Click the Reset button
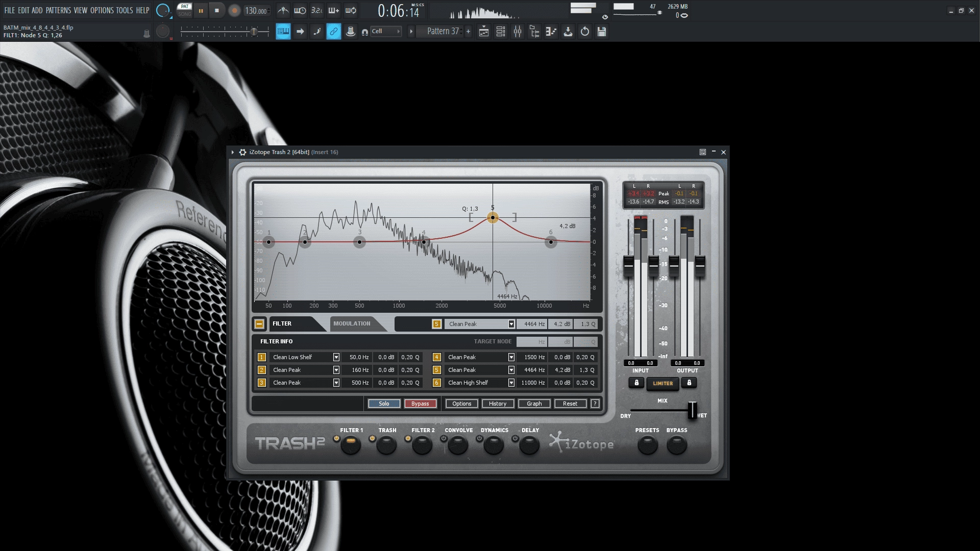 (570, 404)
